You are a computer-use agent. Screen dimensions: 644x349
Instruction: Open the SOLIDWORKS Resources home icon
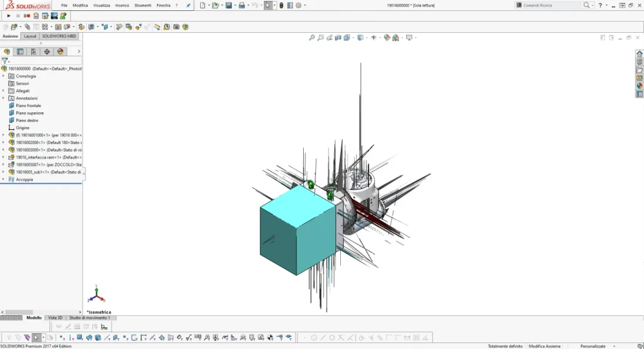640,54
